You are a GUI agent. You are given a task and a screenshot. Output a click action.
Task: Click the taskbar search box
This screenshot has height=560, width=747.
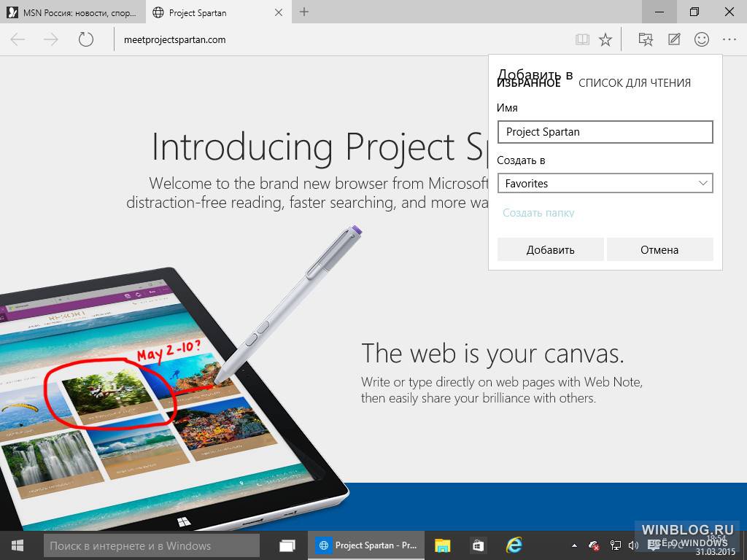pyautogui.click(x=152, y=545)
